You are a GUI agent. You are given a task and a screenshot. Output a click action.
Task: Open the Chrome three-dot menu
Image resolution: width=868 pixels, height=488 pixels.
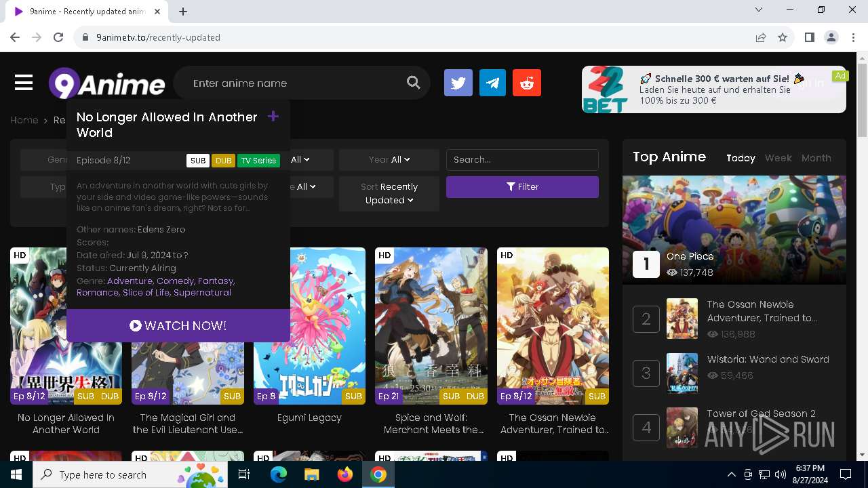[852, 37]
